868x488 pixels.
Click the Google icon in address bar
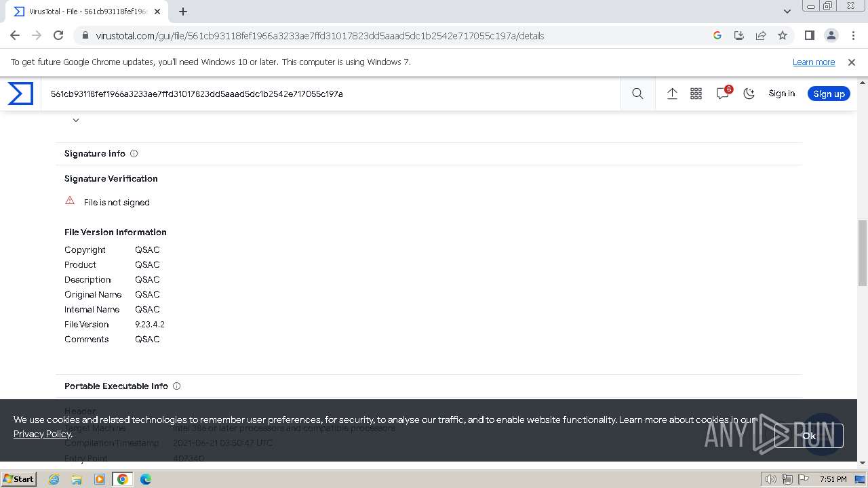coord(717,35)
